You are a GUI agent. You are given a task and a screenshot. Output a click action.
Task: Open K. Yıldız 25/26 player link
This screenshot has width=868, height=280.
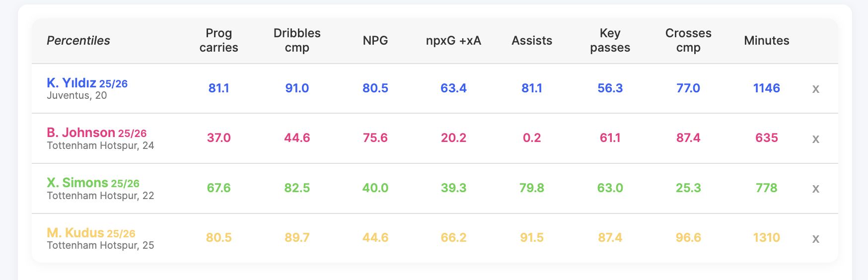(87, 83)
